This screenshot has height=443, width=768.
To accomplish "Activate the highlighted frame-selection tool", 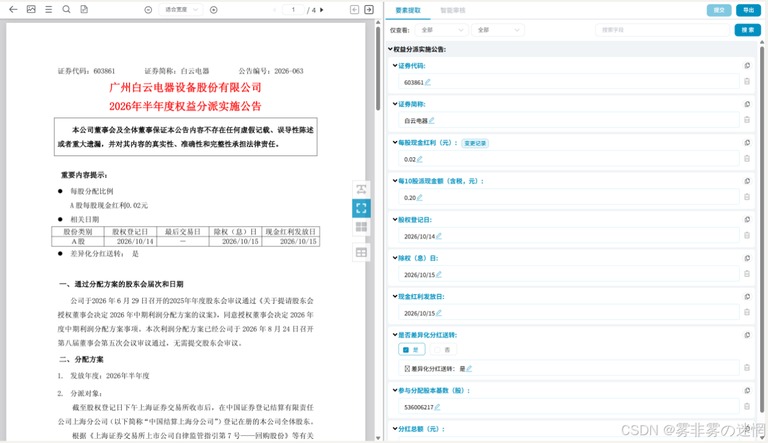I will [361, 208].
